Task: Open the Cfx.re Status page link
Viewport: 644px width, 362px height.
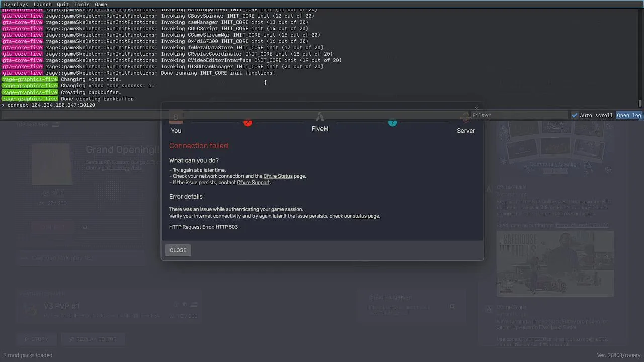Action: point(278,176)
